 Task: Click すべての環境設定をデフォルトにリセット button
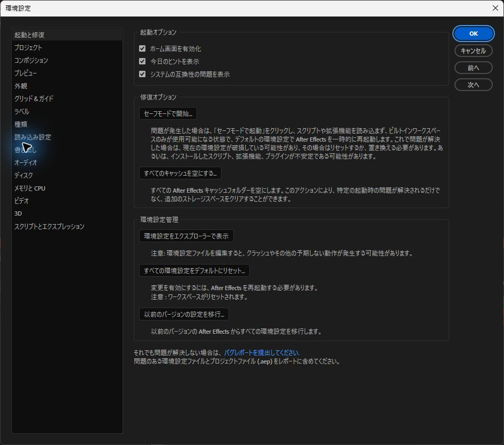tap(194, 270)
